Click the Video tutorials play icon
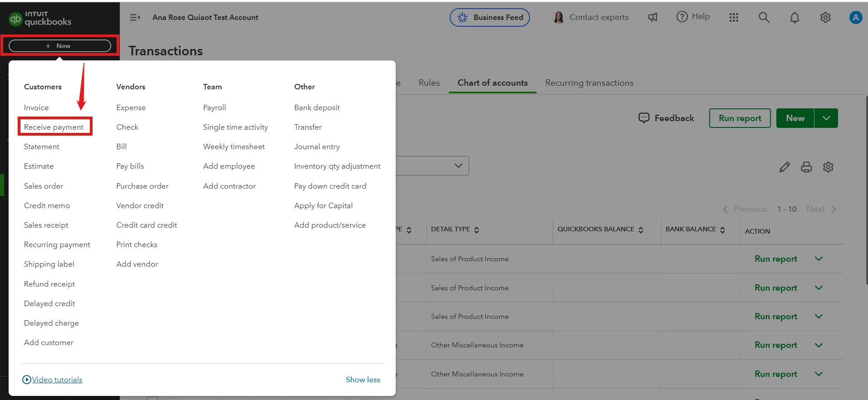Viewport: 868px width, 400px height. [27, 380]
